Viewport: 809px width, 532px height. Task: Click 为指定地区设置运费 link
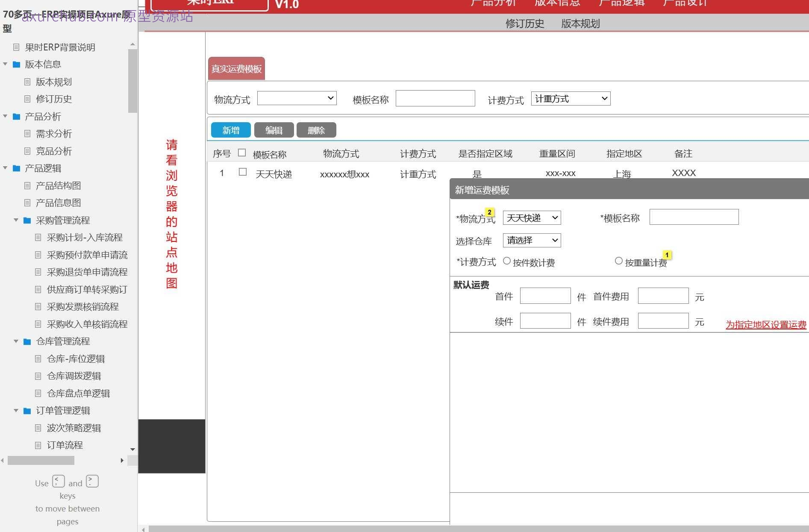[x=766, y=325]
